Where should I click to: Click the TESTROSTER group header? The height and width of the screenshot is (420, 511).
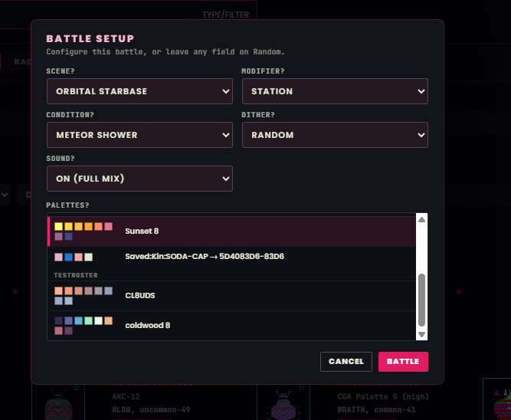[x=76, y=275]
